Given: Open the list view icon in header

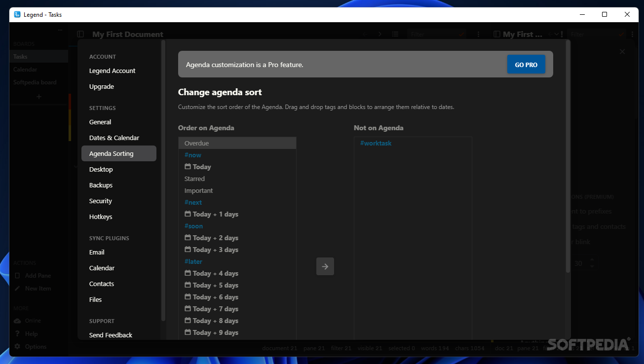Looking at the screenshot, I should [395, 34].
